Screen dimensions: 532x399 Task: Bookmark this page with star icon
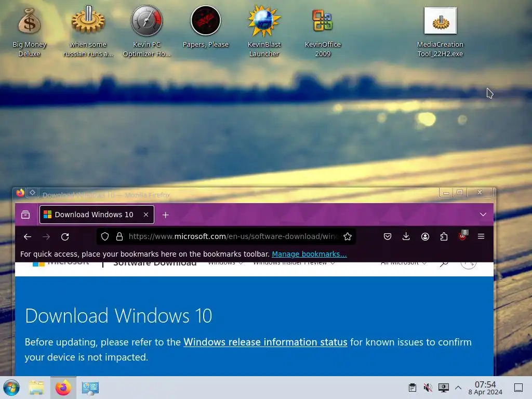coord(348,236)
